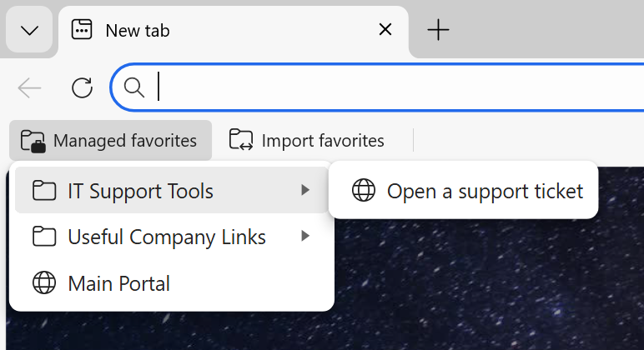Collapse the Managed favorites menu button
This screenshot has height=350, width=644.
pos(110,140)
